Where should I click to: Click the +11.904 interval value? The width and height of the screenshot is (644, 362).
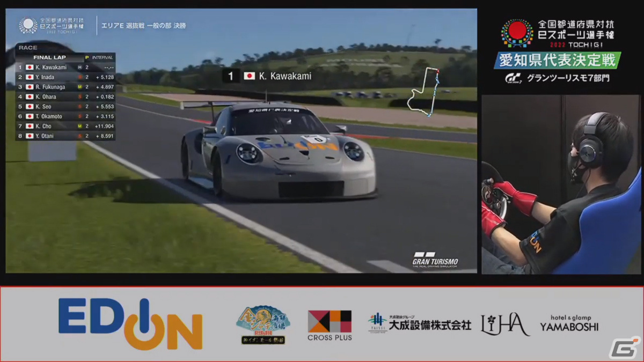103,126
